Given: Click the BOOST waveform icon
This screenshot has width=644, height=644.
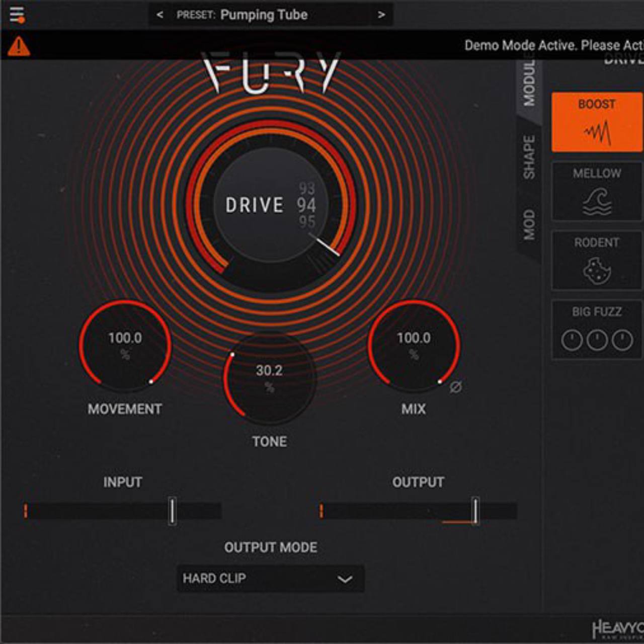Looking at the screenshot, I should [x=597, y=132].
